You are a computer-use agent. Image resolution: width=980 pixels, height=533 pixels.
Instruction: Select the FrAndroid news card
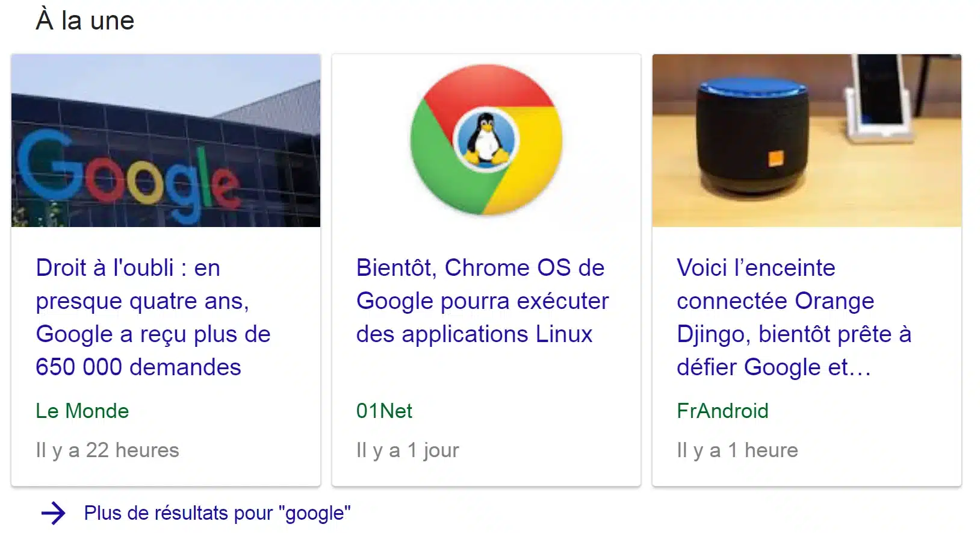point(807,270)
